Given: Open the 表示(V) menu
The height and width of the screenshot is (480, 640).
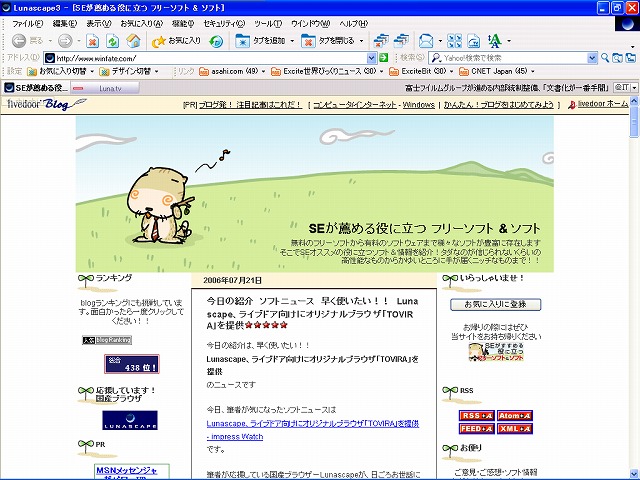Looking at the screenshot, I should (98, 24).
